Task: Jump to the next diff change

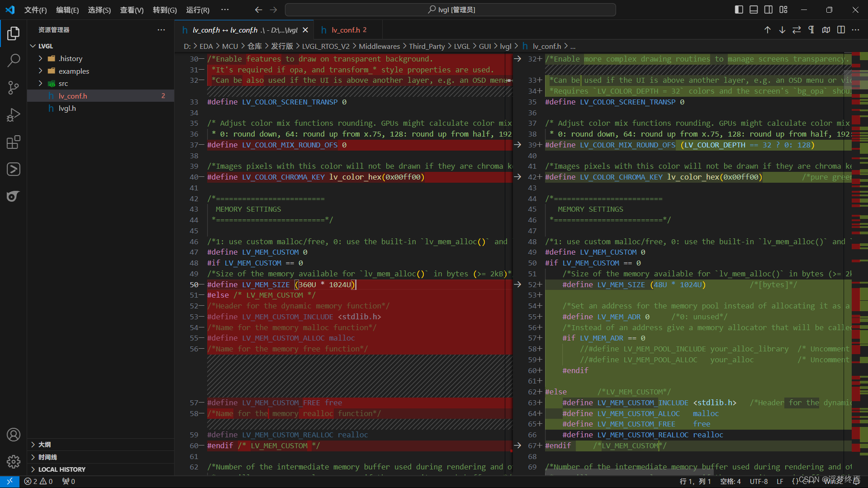Action: coord(782,29)
